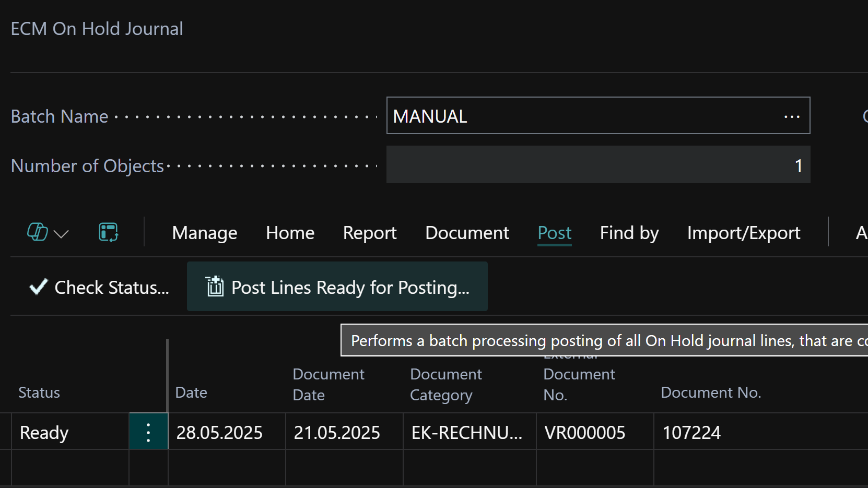
Task: Open the row context menu three dots
Action: point(148,432)
